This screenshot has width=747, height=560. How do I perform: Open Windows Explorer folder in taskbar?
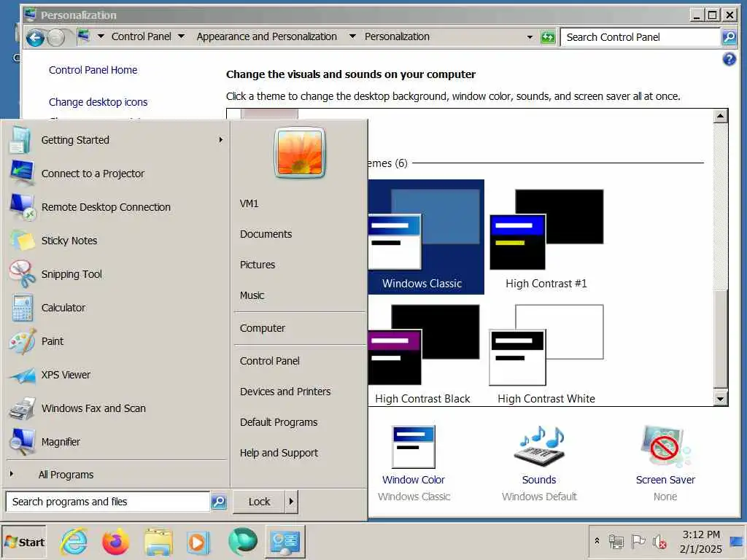[158, 542]
